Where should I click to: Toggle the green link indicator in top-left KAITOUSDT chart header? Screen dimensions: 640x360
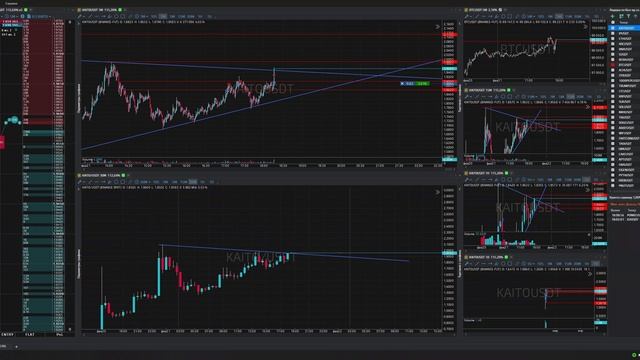tap(120, 9)
